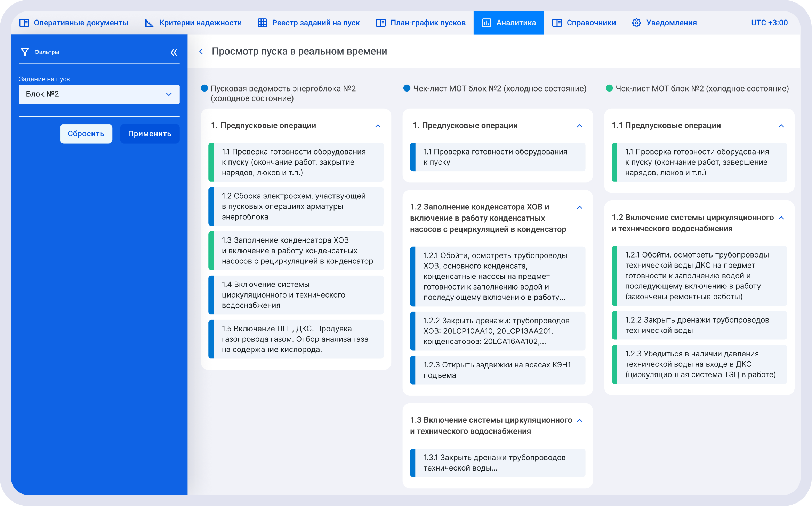Screen dimensions: 812x506
Task: Collapse section 1.3 Включение системы циркуляционного
Action: pos(579,421)
